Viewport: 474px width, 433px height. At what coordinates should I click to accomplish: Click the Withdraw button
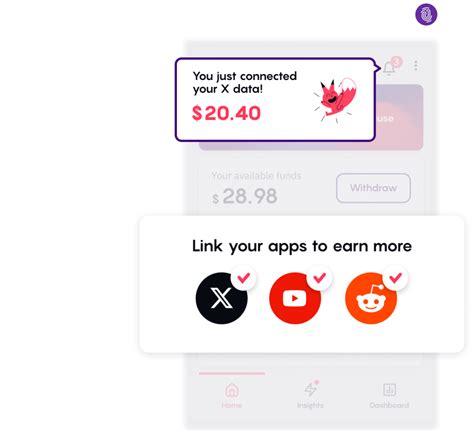[x=373, y=188]
